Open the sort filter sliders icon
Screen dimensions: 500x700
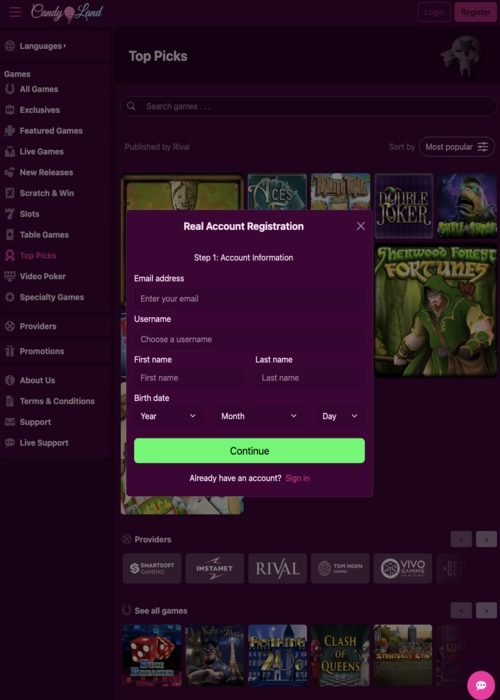pyautogui.click(x=483, y=147)
